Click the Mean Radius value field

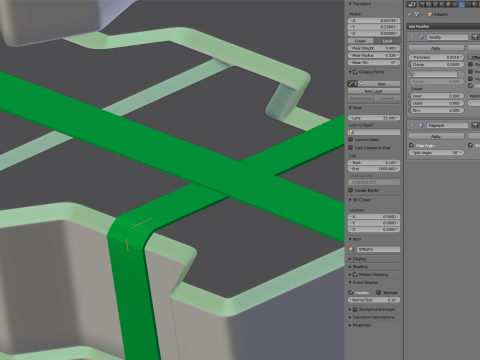pos(374,55)
